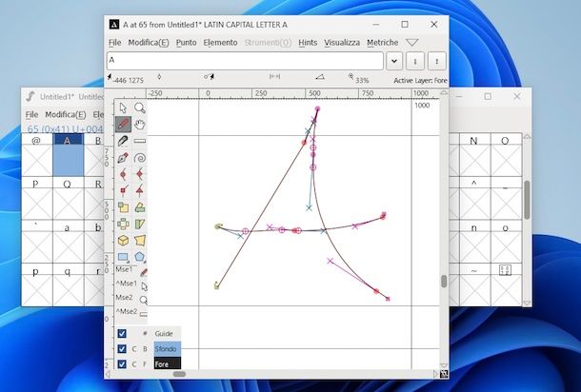The height and width of the screenshot is (392, 581).
Task: Select lowercase o glyph cell in font view
Action: (506, 242)
